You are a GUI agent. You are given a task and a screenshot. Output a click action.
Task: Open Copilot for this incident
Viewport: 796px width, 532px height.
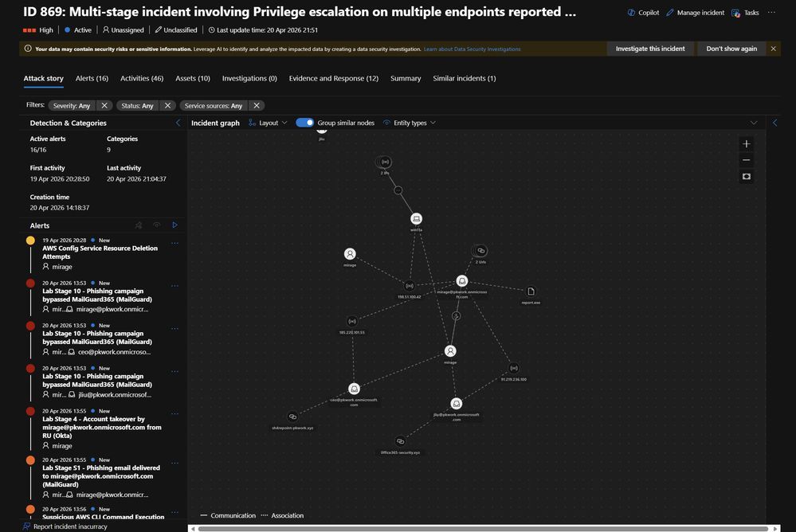coord(643,13)
